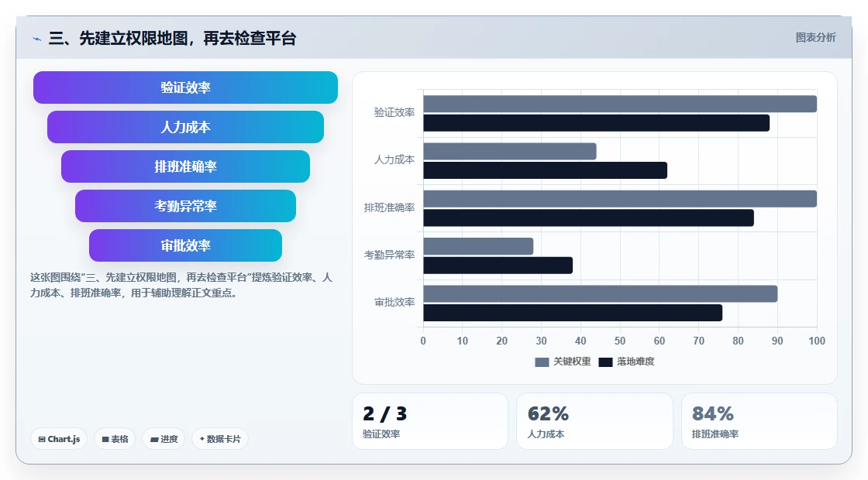This screenshot has width=868, height=480.
Task: Click the 人力成本 y-axis label
Action: pos(394,160)
